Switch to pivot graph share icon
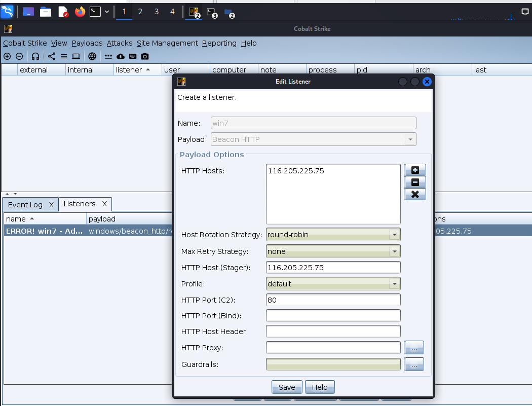 [x=52, y=56]
